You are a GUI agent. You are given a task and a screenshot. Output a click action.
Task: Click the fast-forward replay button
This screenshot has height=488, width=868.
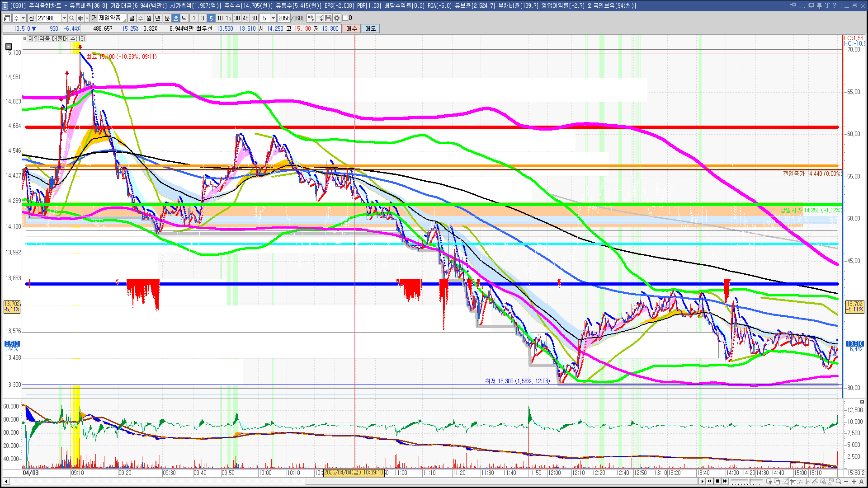pos(725,481)
